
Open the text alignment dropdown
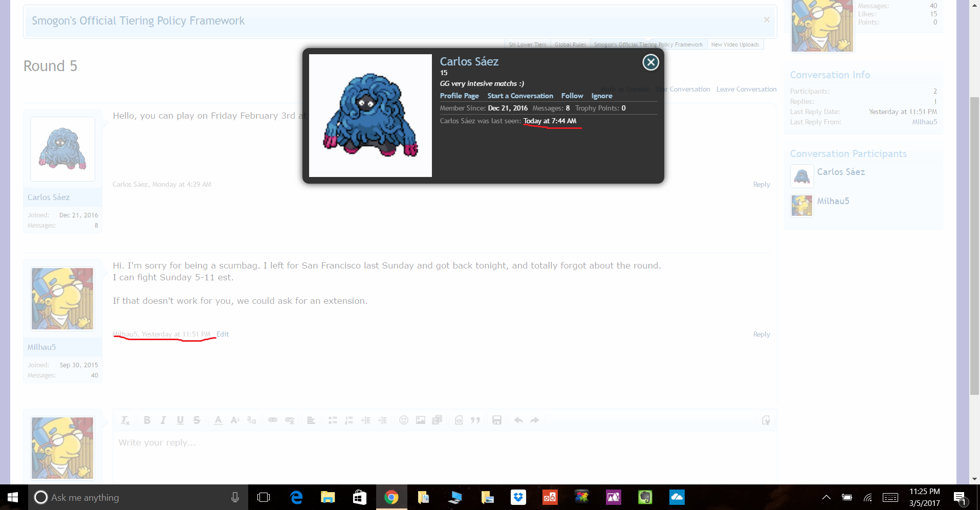(x=311, y=420)
